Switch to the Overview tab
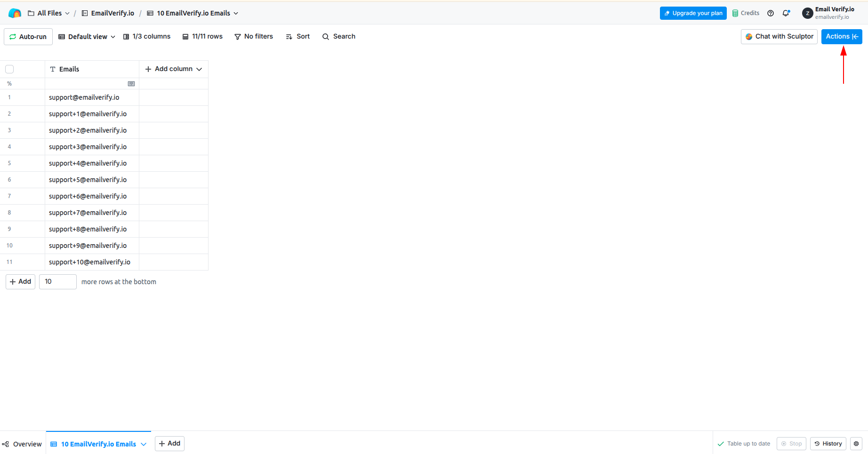 pos(23,444)
